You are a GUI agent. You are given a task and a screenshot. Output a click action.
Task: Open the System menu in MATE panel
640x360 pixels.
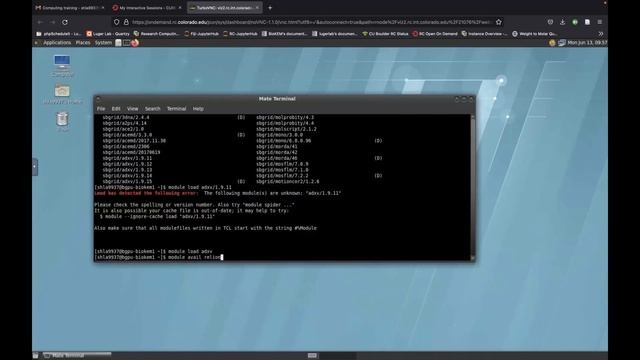pos(103,42)
